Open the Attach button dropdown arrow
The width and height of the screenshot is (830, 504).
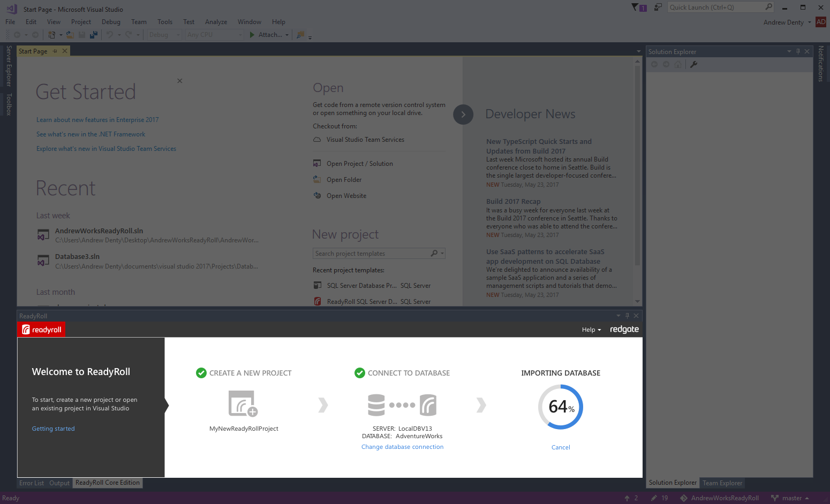pyautogui.click(x=287, y=35)
